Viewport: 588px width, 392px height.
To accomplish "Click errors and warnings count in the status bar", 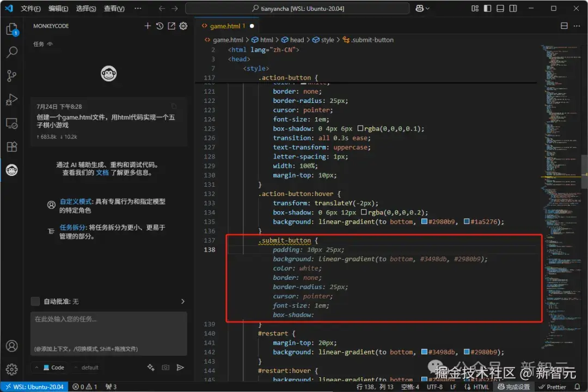I will point(85,387).
